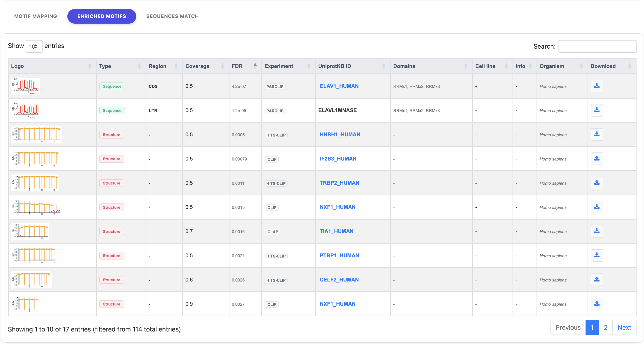Click the iCLAP experiment badge
644x344 pixels.
[x=272, y=232]
